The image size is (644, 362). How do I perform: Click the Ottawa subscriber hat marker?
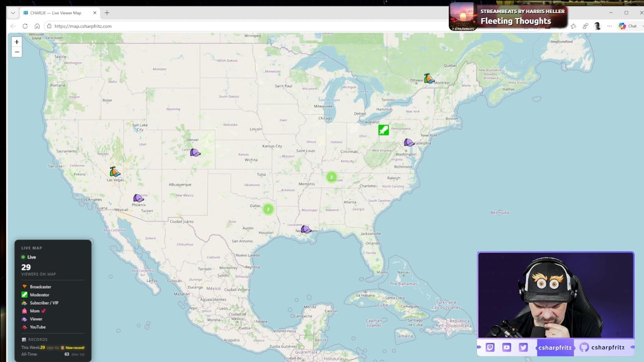[x=429, y=78]
